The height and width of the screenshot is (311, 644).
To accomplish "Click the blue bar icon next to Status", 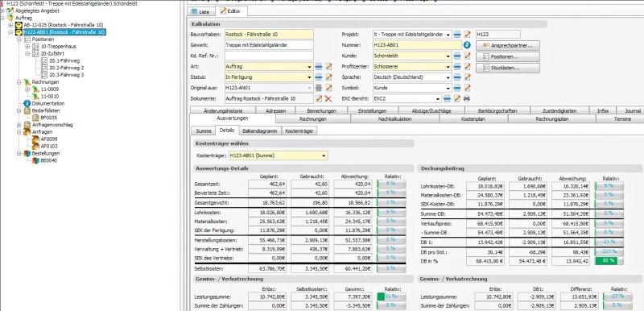I will (x=318, y=77).
